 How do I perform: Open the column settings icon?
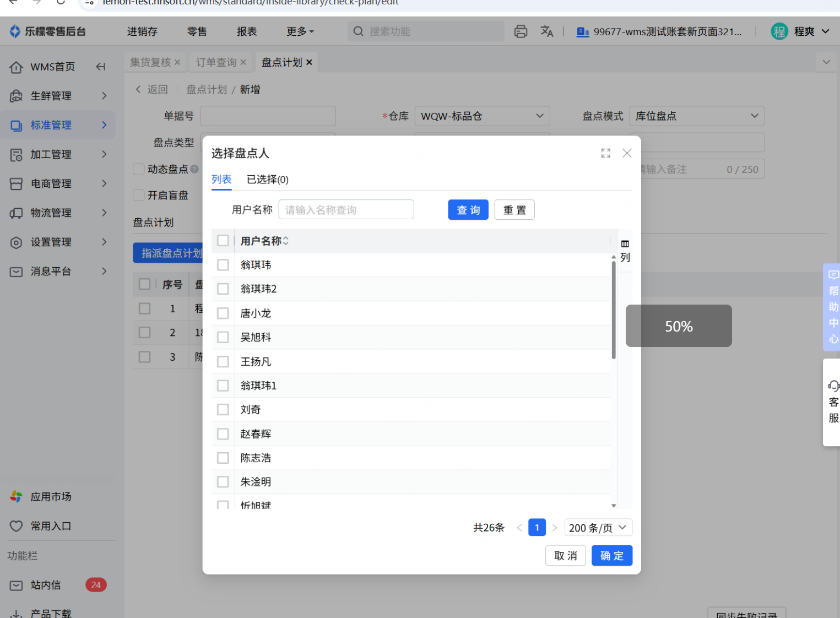pos(625,244)
